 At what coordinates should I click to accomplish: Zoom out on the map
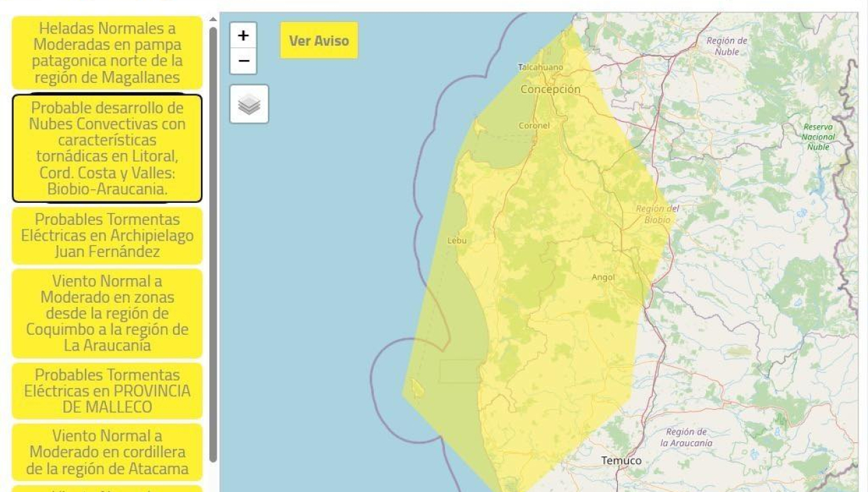tap(243, 61)
